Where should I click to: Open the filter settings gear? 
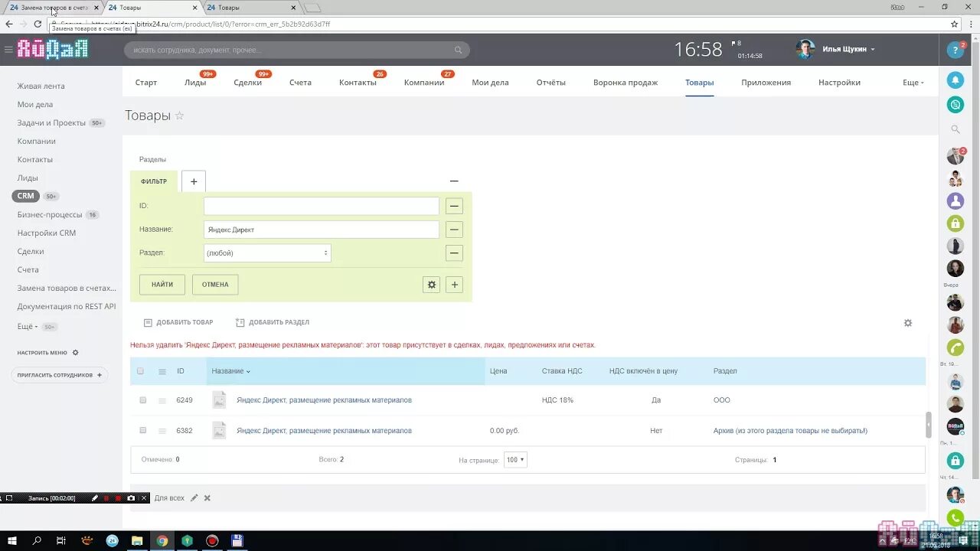click(x=432, y=285)
